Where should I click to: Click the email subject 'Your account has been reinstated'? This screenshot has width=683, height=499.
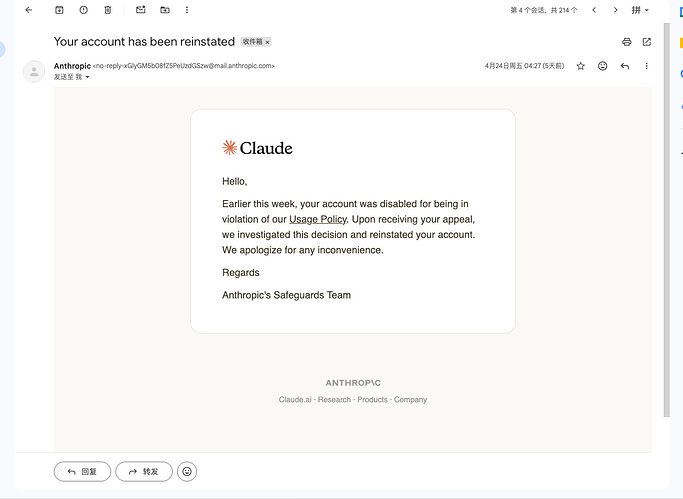[144, 42]
